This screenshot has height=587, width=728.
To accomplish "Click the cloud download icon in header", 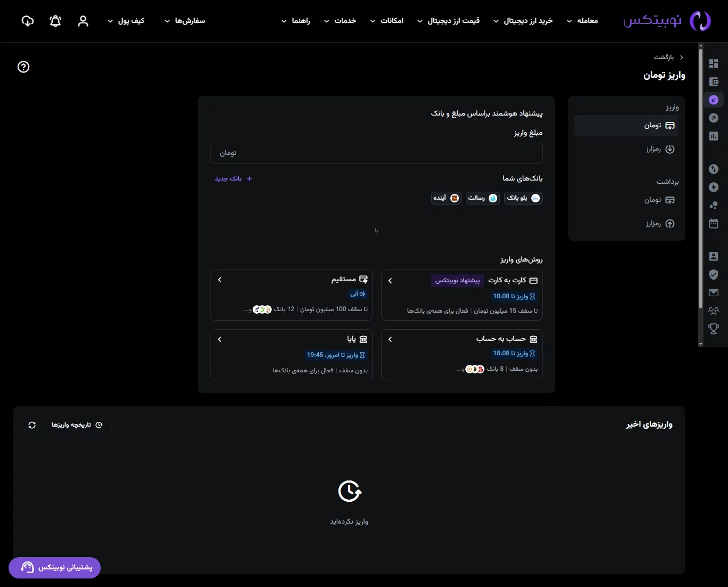I will 28,21.
